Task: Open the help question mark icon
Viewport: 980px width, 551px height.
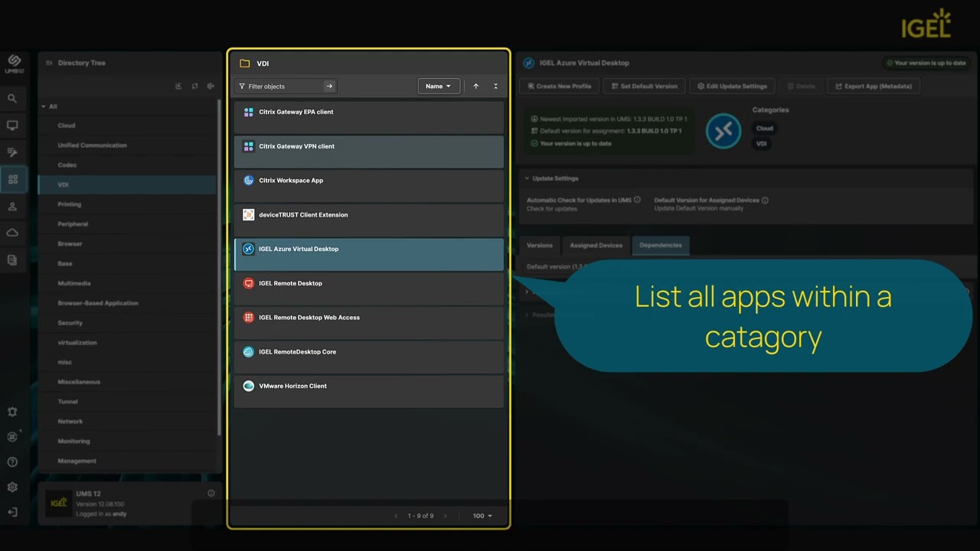Action: tap(12, 462)
